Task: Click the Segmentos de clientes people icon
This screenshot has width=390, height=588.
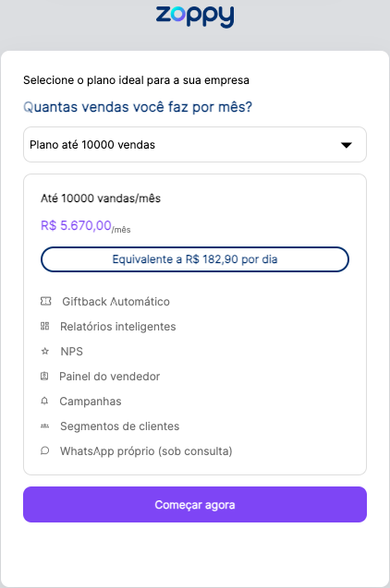Action: 44,426
